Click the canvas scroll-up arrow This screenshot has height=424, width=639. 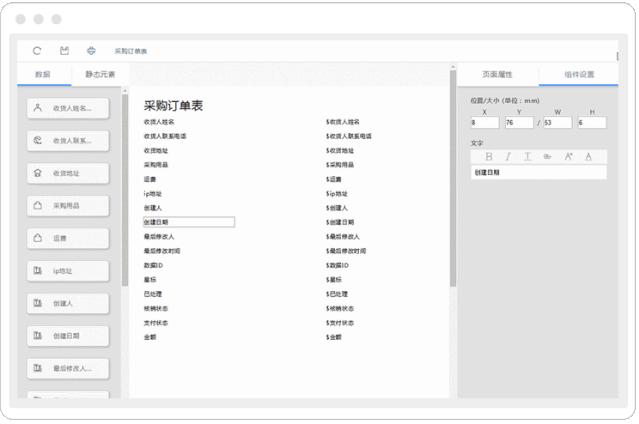453,66
